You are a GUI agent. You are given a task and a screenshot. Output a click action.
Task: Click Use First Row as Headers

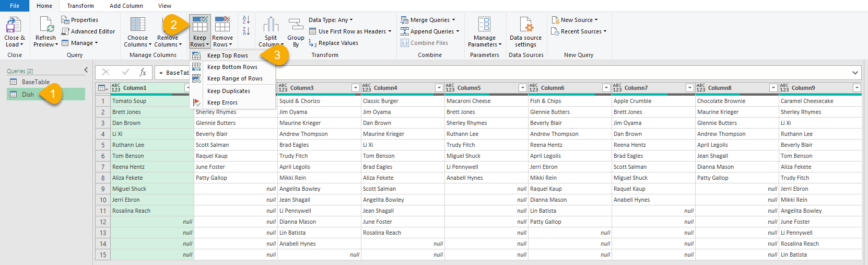351,31
